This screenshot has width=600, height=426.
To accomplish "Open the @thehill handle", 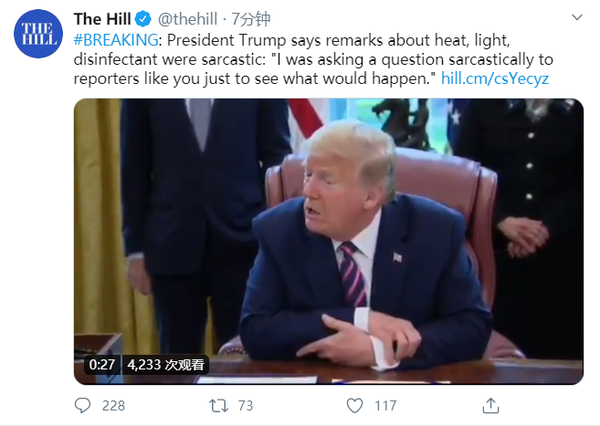I will tap(188, 19).
